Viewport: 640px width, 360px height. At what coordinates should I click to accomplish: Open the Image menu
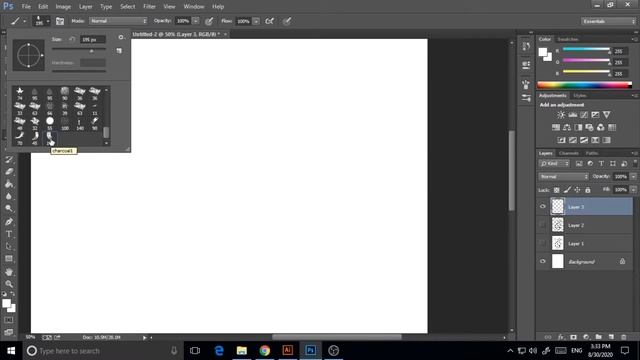[x=63, y=7]
